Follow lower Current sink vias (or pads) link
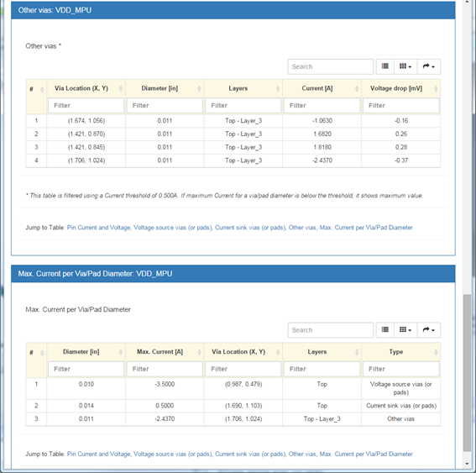Viewport: 476px width, 473px height. (x=250, y=454)
